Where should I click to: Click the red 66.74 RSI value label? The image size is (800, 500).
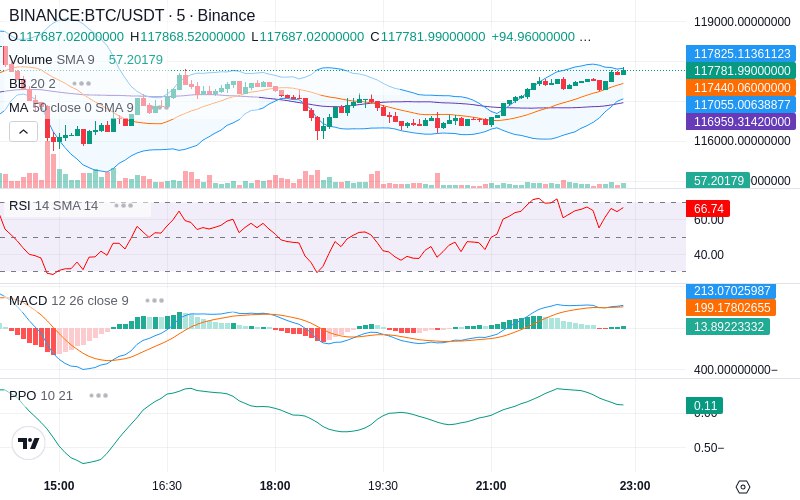[708, 209]
